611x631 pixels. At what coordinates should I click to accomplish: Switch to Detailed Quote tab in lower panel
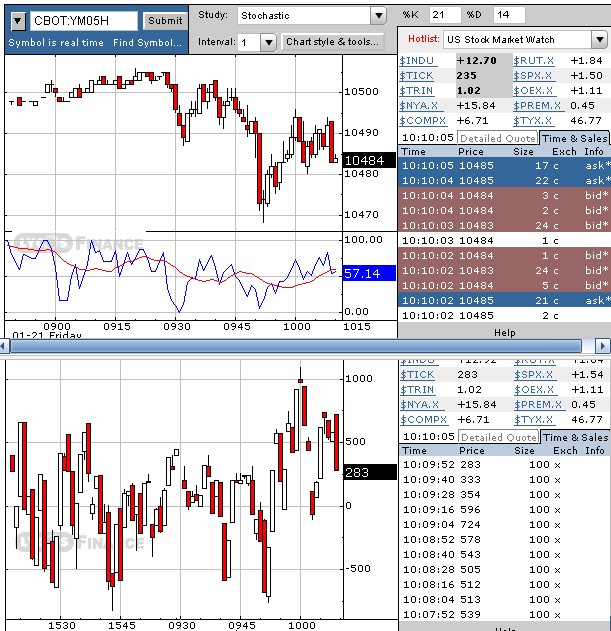(x=499, y=437)
